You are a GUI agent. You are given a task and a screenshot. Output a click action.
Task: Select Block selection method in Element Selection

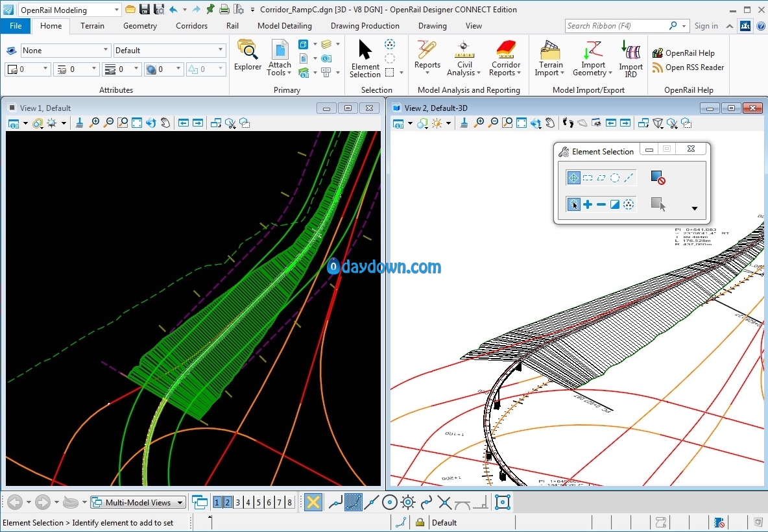point(587,178)
